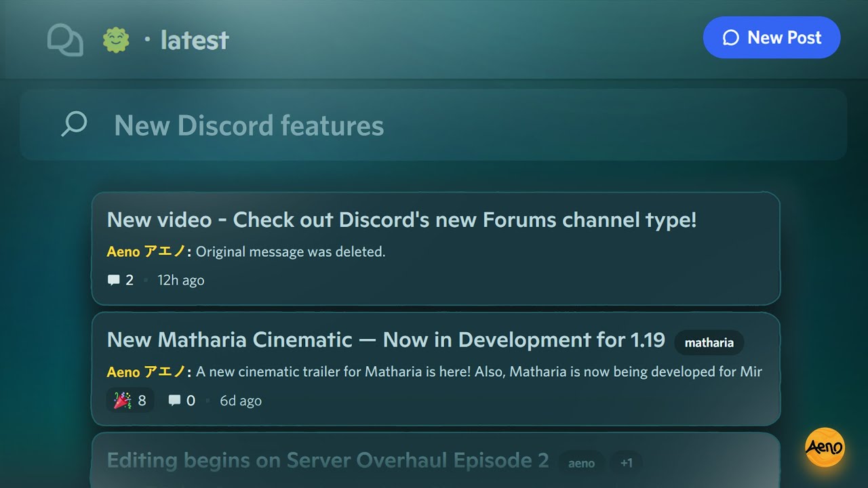Click the forum chat bubbles icon
This screenshot has width=868, height=488.
pos(65,40)
